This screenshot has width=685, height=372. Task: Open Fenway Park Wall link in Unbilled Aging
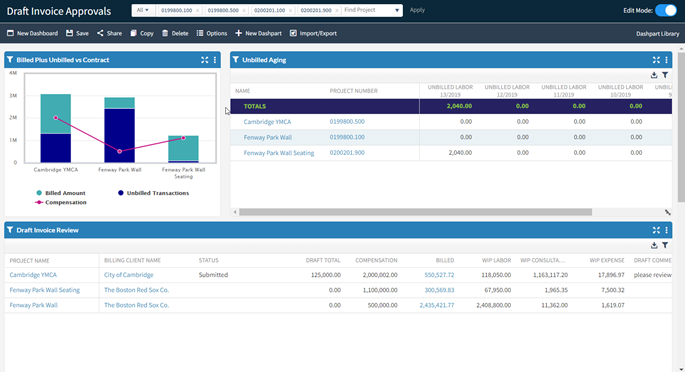click(x=268, y=137)
